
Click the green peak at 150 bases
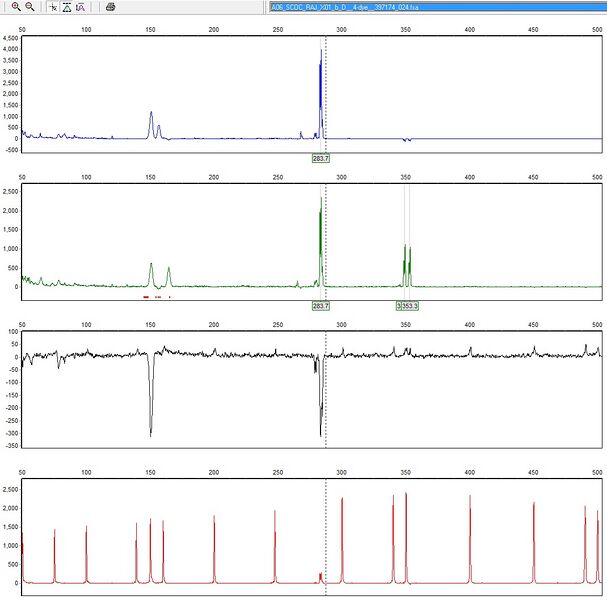(151, 270)
